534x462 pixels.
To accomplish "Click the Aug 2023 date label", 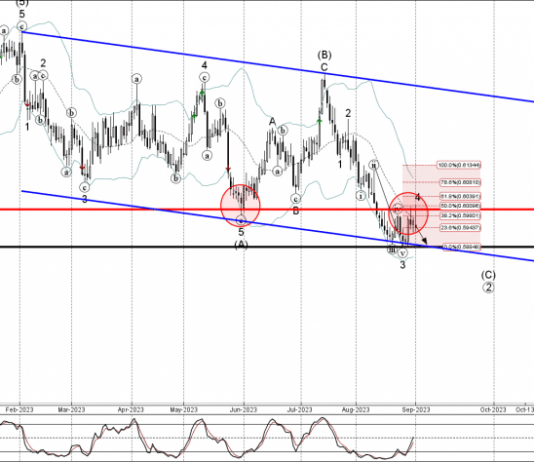I will (356, 409).
